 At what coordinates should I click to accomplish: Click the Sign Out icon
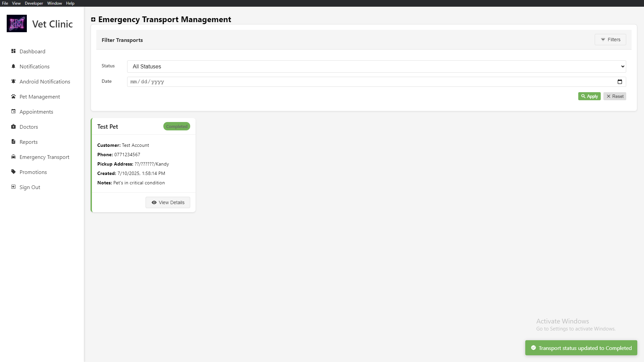coord(13,187)
